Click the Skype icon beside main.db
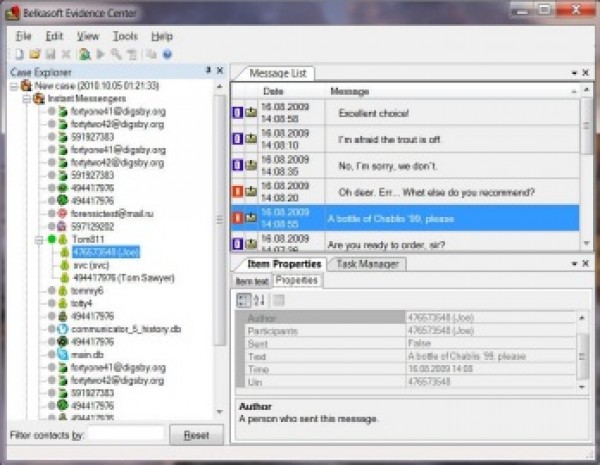Viewport: 600px width, 465px height. (x=62, y=354)
